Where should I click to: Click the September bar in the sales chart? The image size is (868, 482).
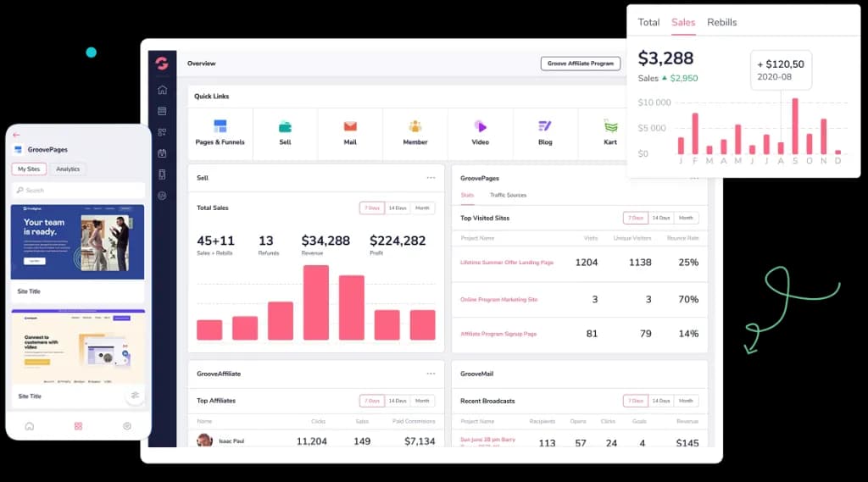tap(795, 126)
